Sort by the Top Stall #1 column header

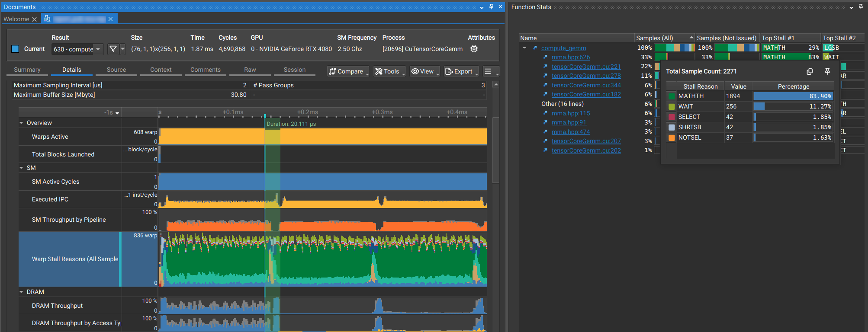point(790,38)
